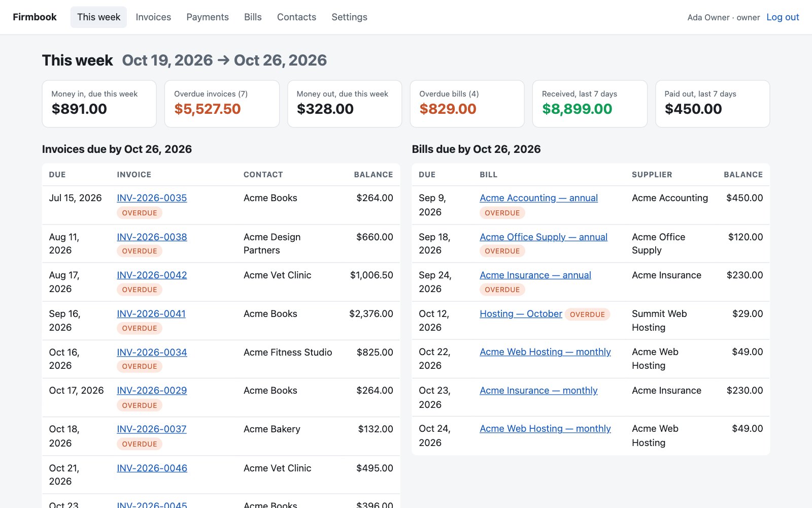The width and height of the screenshot is (812, 508).
Task: Open the Acme Insurance — annual bill
Action: [535, 275]
